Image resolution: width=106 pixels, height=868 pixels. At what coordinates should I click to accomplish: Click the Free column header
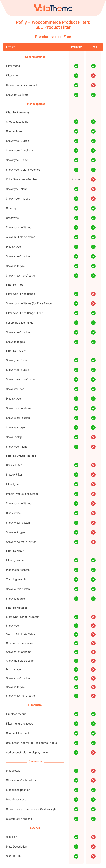[x=94, y=47]
